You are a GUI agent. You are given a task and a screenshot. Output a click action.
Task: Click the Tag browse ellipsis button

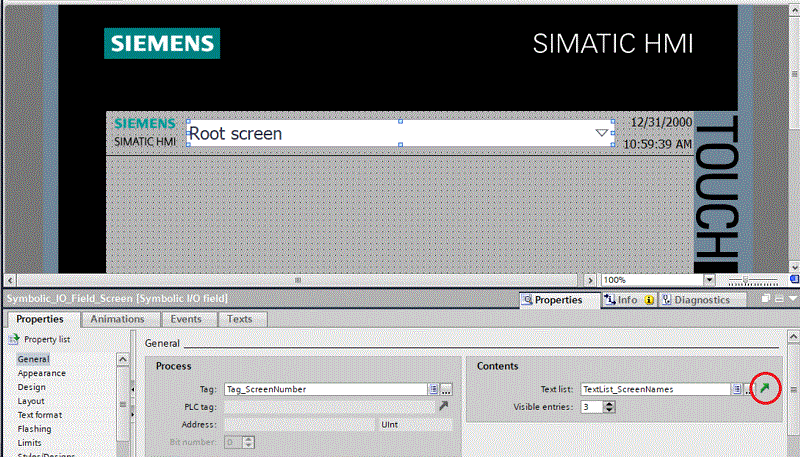tap(446, 389)
